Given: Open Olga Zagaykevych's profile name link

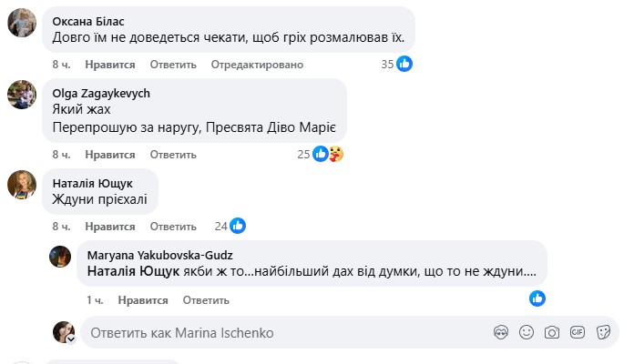Looking at the screenshot, I should click(101, 93).
